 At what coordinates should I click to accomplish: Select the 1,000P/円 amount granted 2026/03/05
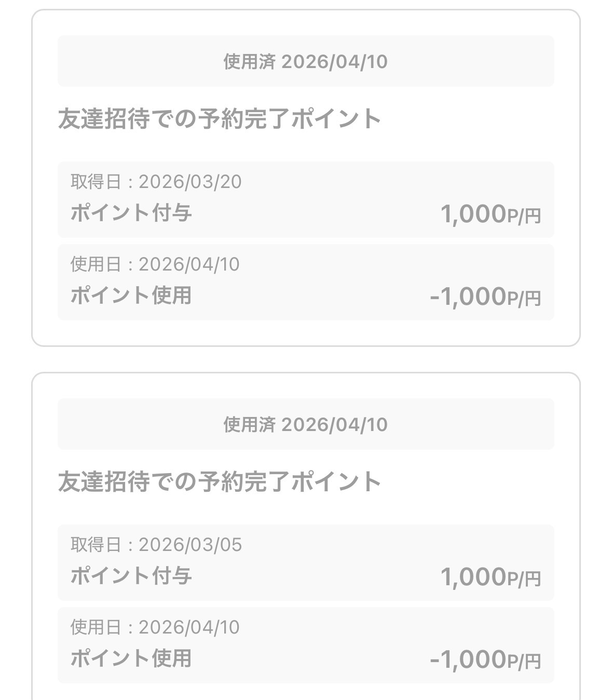click(x=491, y=577)
